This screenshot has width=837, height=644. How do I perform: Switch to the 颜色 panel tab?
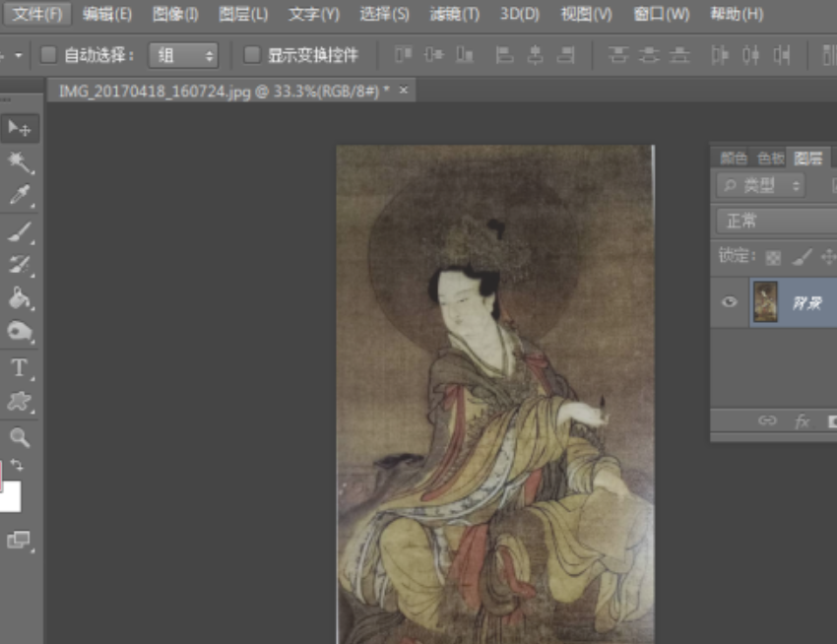click(x=733, y=159)
